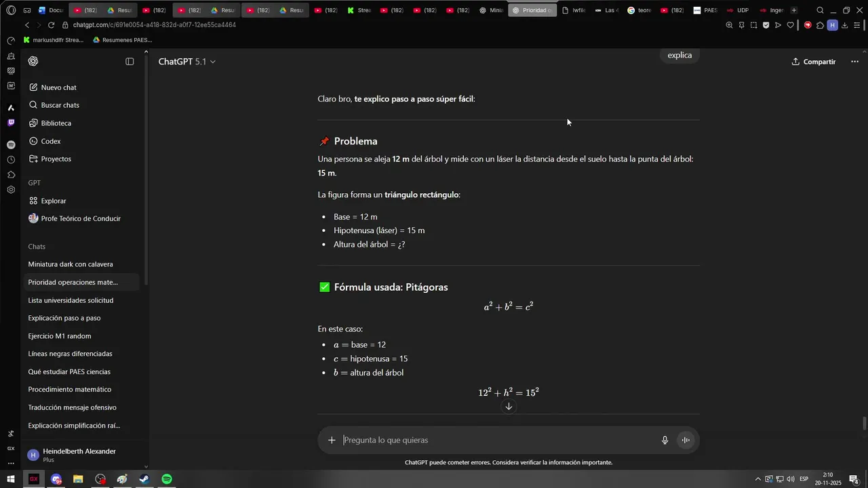Reload the page
The image size is (868, 488).
pyautogui.click(x=51, y=25)
